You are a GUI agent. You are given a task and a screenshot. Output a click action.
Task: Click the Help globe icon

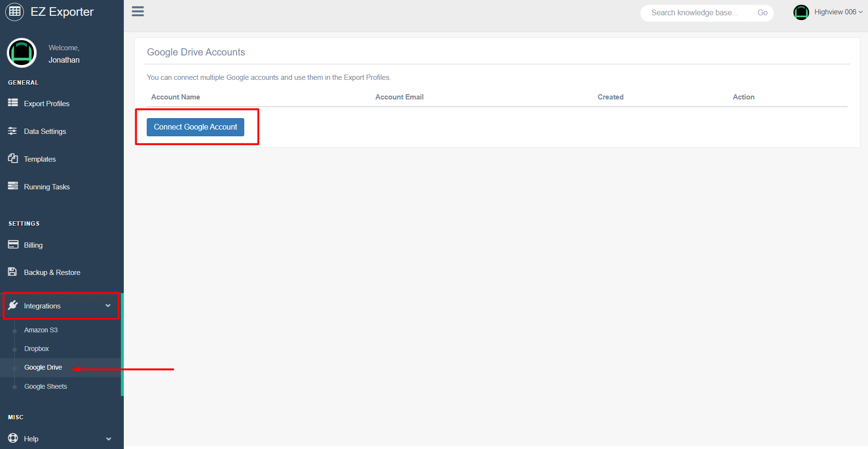[x=13, y=438]
